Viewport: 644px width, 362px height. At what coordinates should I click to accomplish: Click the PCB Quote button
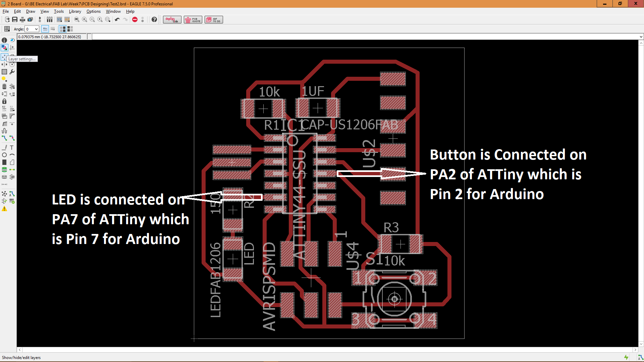pyautogui.click(x=193, y=20)
